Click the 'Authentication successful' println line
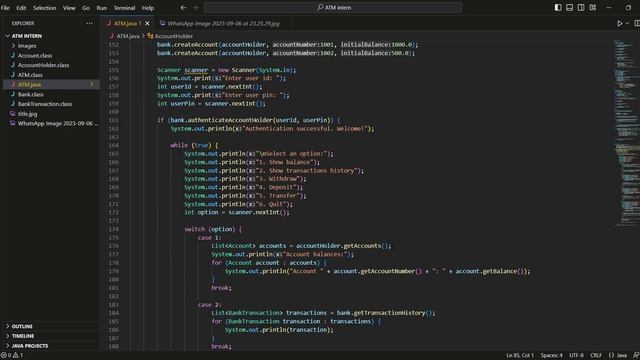This screenshot has height=360, width=640. coord(272,129)
